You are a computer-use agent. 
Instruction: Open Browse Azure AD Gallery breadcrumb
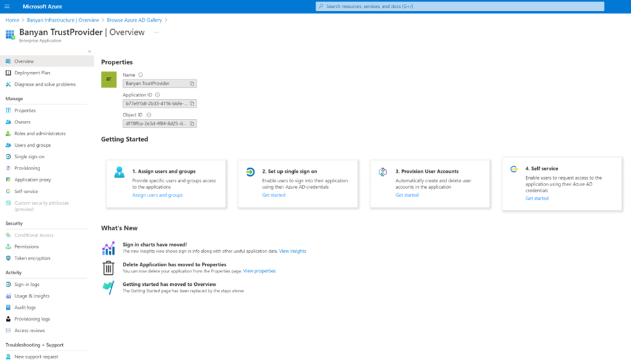(x=135, y=20)
